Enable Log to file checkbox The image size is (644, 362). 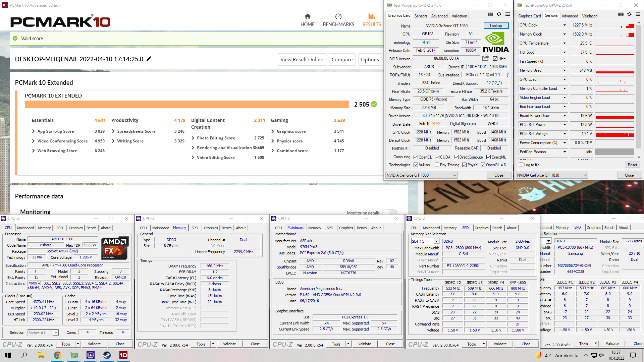521,165
